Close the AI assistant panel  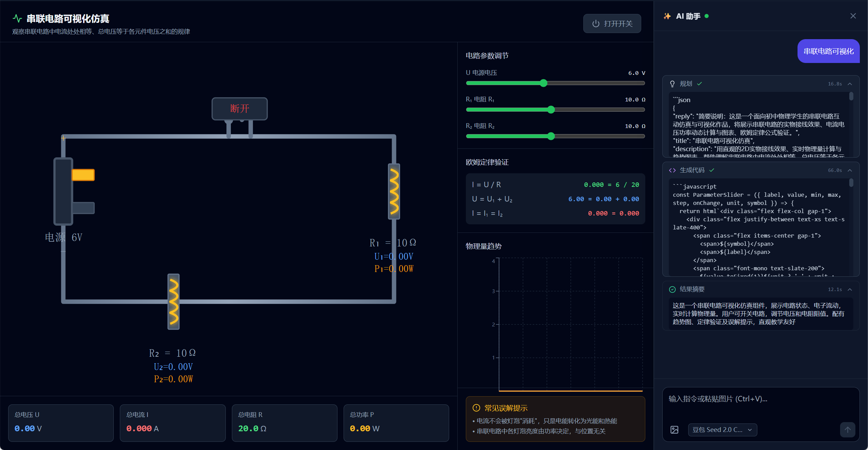tap(853, 16)
